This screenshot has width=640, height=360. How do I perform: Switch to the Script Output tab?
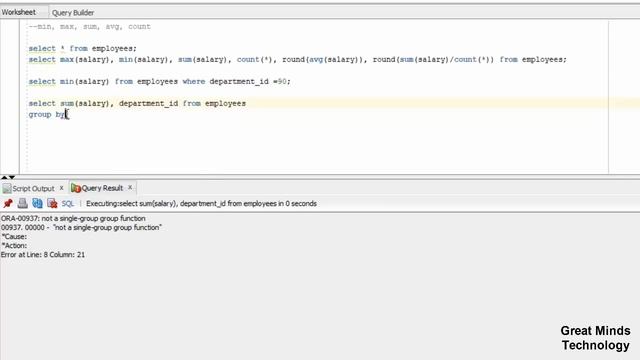[33, 189]
